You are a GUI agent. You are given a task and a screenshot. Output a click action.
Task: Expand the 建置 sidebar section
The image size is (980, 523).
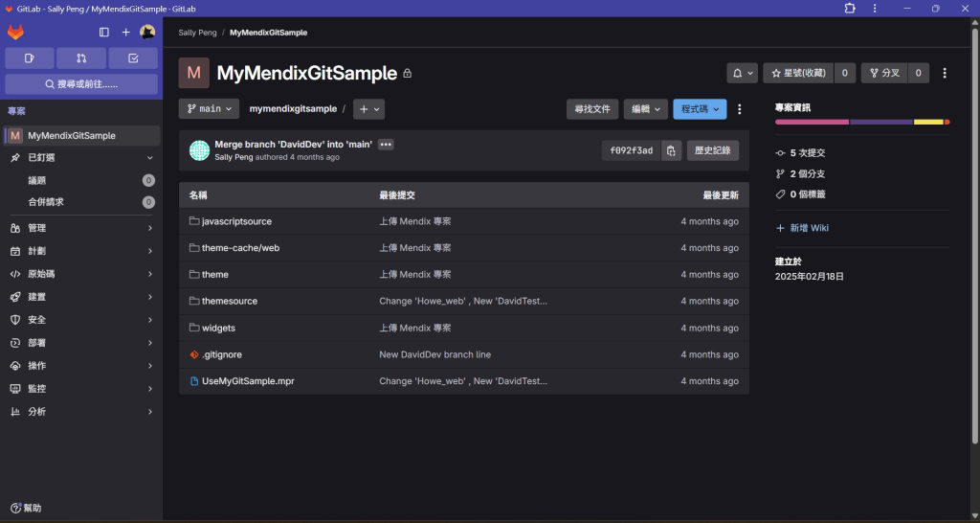click(x=82, y=297)
